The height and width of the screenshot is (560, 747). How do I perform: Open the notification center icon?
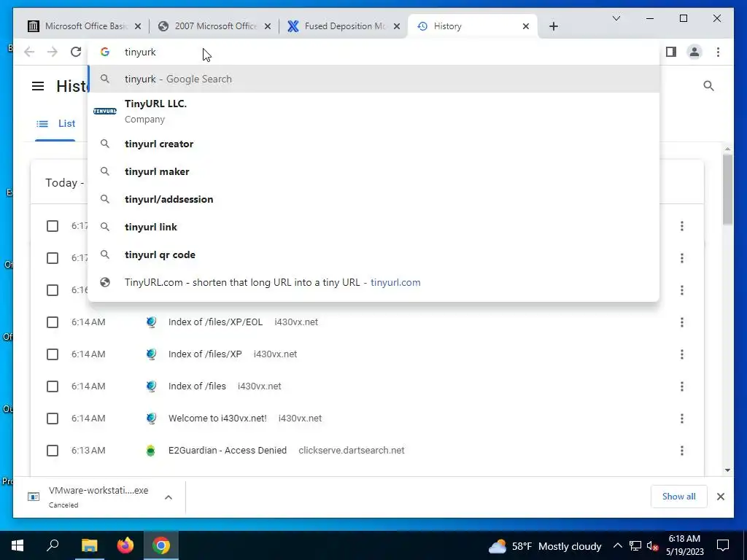(x=723, y=545)
